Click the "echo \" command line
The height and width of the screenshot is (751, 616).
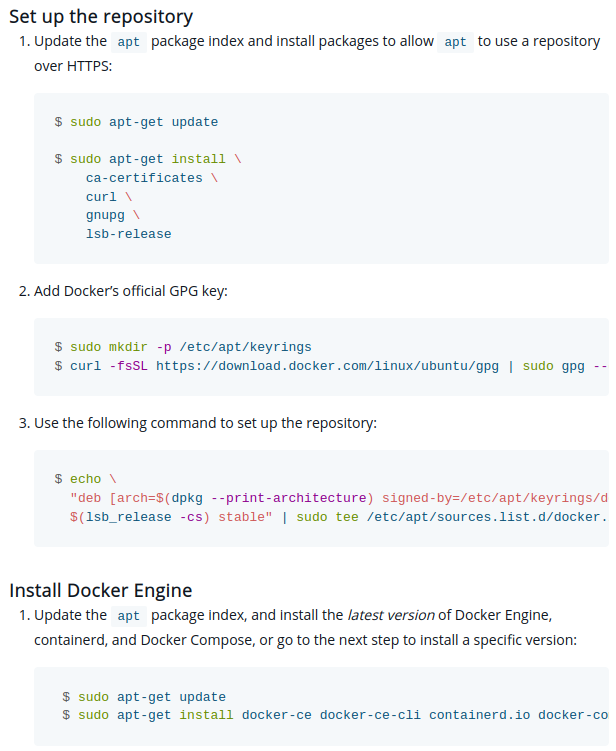point(86,479)
